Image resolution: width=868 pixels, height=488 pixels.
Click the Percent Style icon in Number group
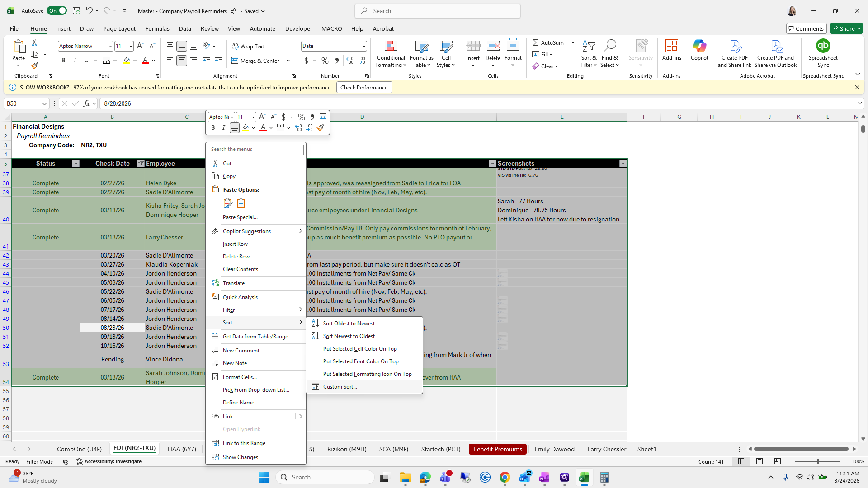tap(325, 61)
